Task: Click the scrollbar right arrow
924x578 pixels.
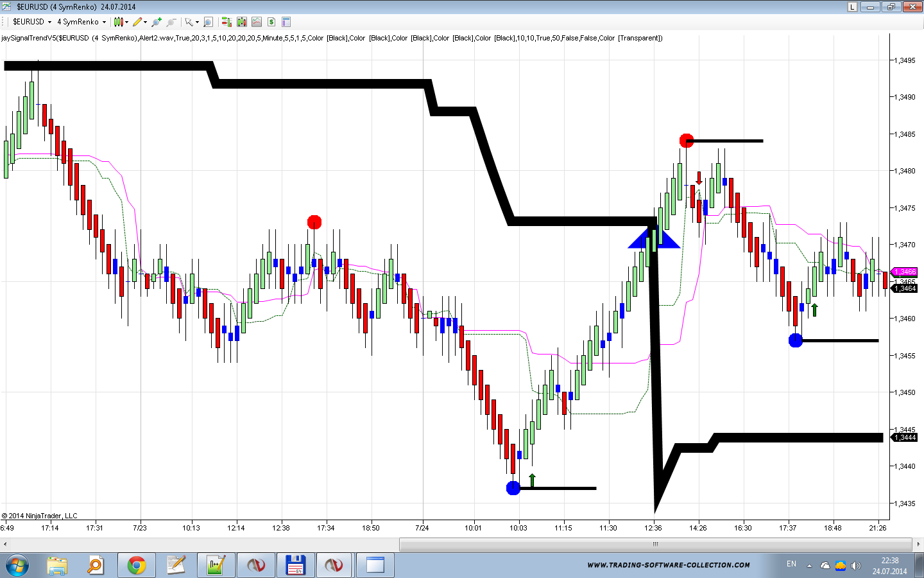Action: pyautogui.click(x=918, y=544)
